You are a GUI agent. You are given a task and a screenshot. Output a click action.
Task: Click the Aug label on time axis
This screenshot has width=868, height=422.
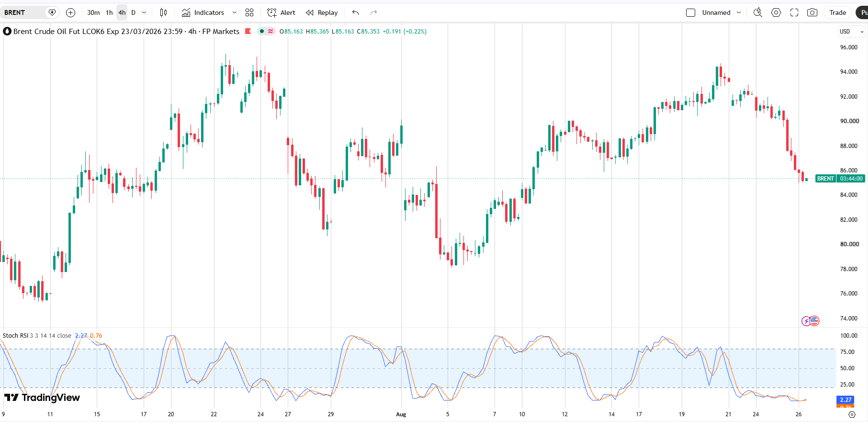(x=401, y=414)
